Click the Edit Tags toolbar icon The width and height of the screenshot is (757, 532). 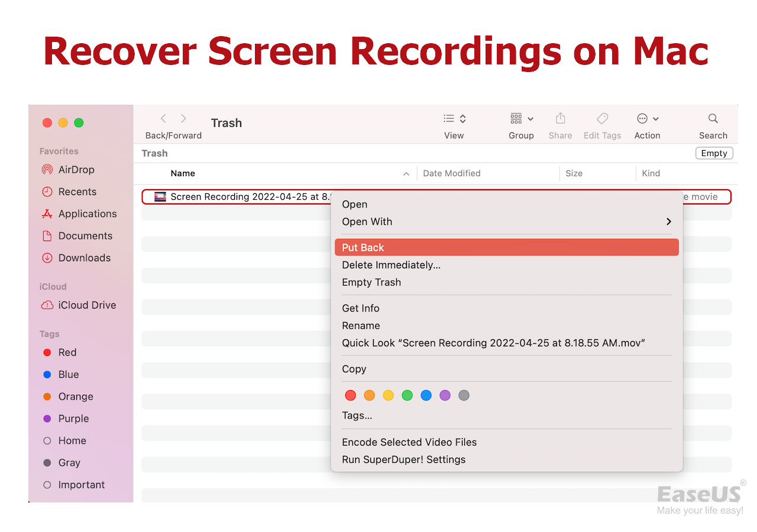[x=602, y=119]
